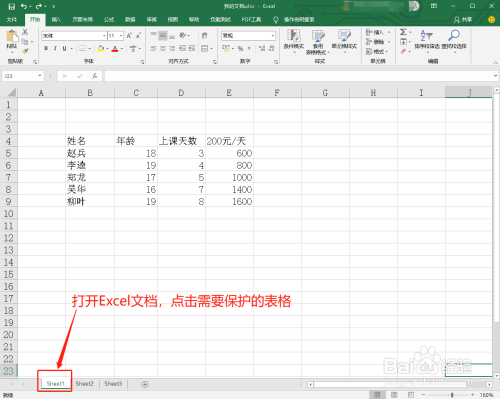Align cell text to the right
Image resolution: width=500 pixels, height=399 pixels.
(x=172, y=49)
